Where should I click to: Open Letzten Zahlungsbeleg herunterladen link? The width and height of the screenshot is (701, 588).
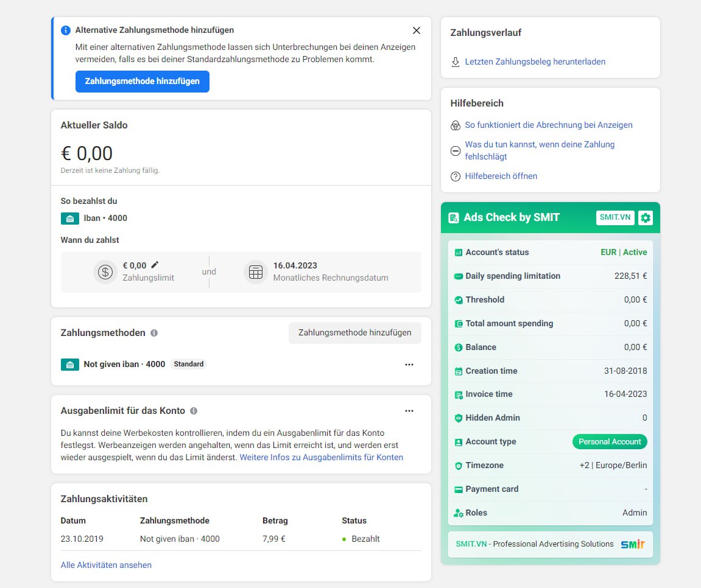click(x=535, y=62)
